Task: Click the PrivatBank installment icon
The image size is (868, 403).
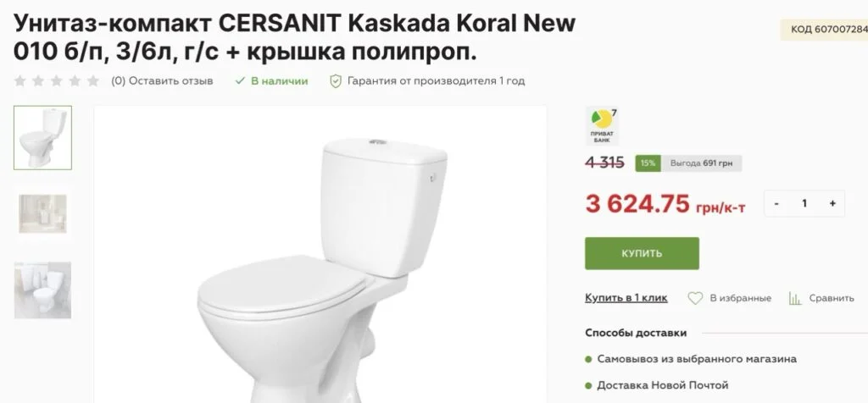Action: (x=602, y=125)
